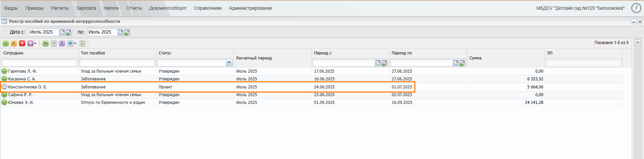Open the calendar picker for 'Дата с'

point(62,32)
